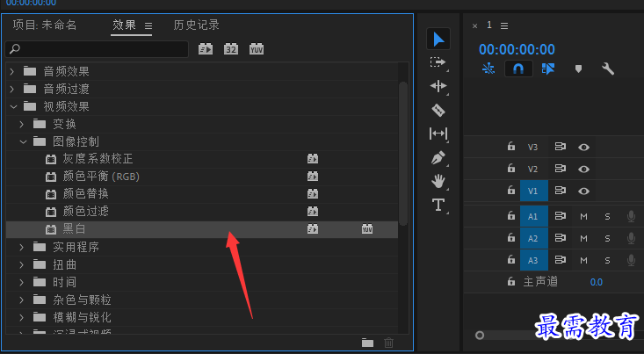Image resolution: width=644 pixels, height=354 pixels.
Task: Expand the 实用程序 folder
Action: pos(22,247)
